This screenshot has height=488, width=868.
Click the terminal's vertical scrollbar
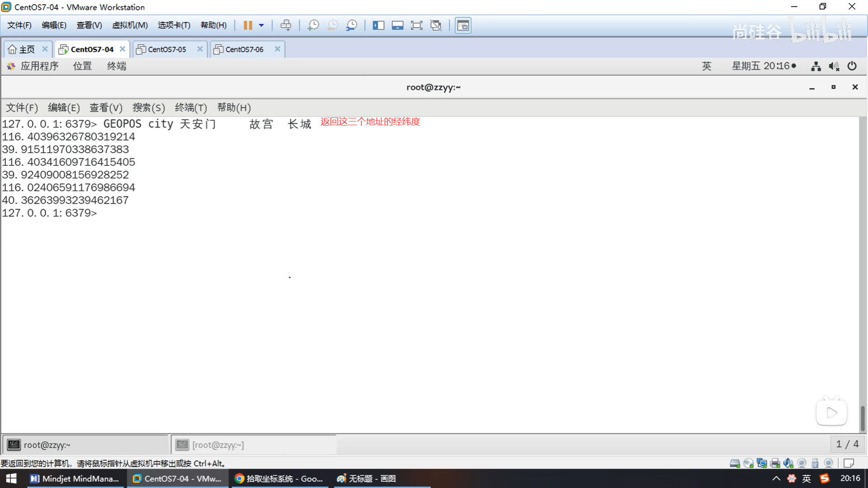pyautogui.click(x=862, y=418)
